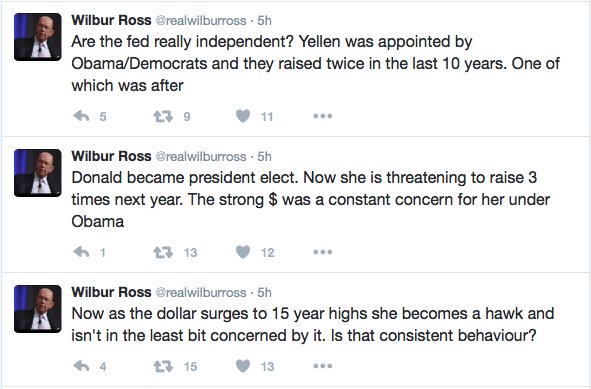This screenshot has height=389, width=591.
Task: Open Wilbur Ross name link in first tweet
Action: (x=111, y=20)
